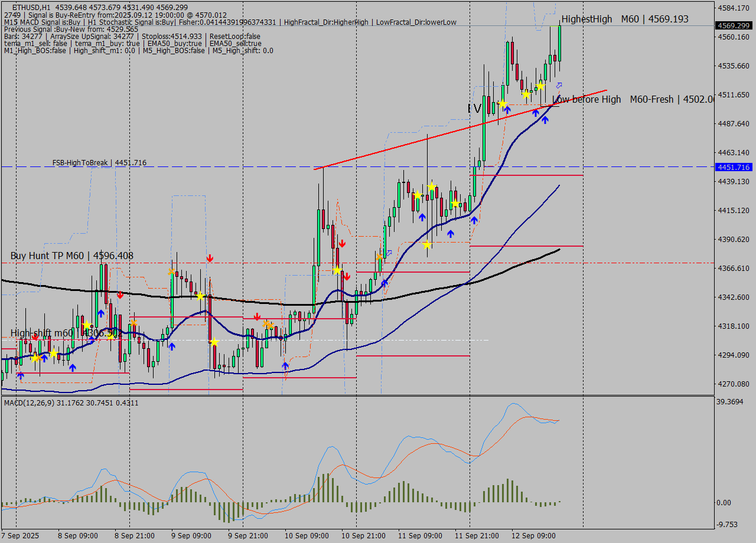Click the Buy Hunt TP M60 4596.408 label
756x543 pixels.
[71, 256]
